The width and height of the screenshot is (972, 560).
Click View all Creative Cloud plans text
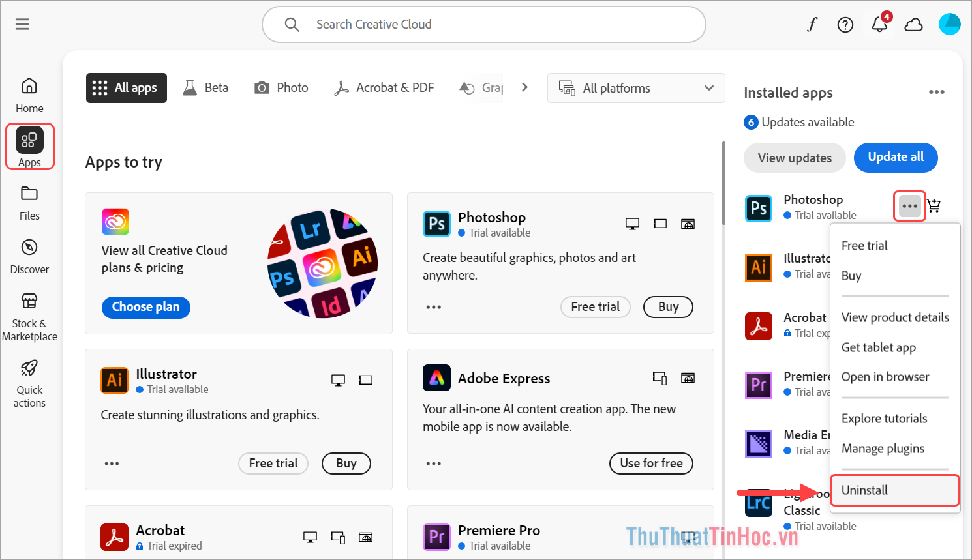tap(164, 259)
